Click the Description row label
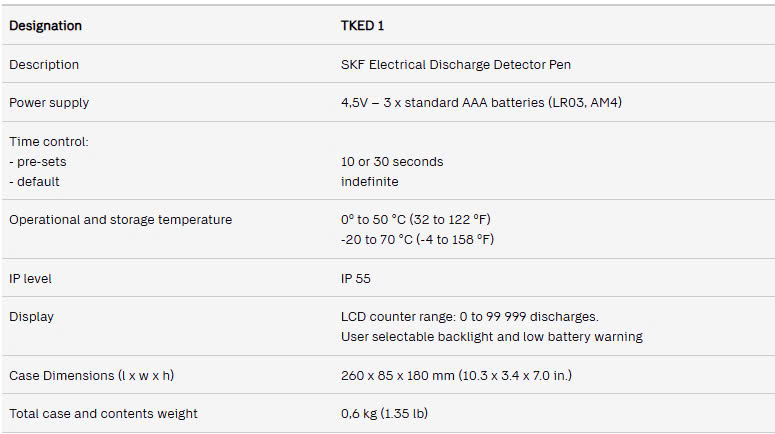The image size is (775, 434). click(44, 64)
